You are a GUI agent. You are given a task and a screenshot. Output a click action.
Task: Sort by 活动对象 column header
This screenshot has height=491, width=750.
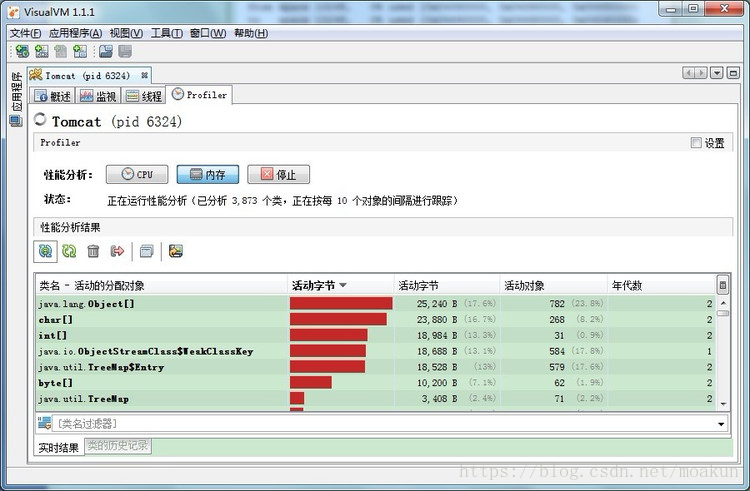553,285
